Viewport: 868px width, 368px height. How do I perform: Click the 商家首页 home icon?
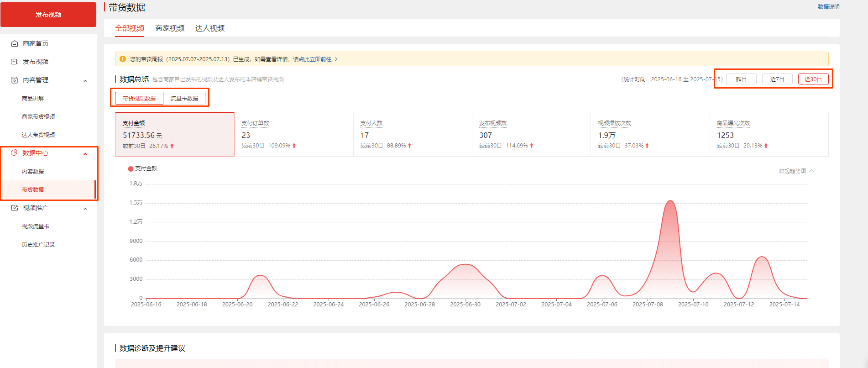tap(15, 43)
